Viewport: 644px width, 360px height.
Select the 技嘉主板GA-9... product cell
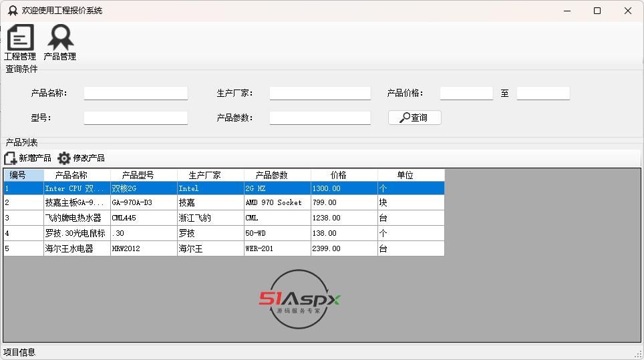[x=77, y=202]
